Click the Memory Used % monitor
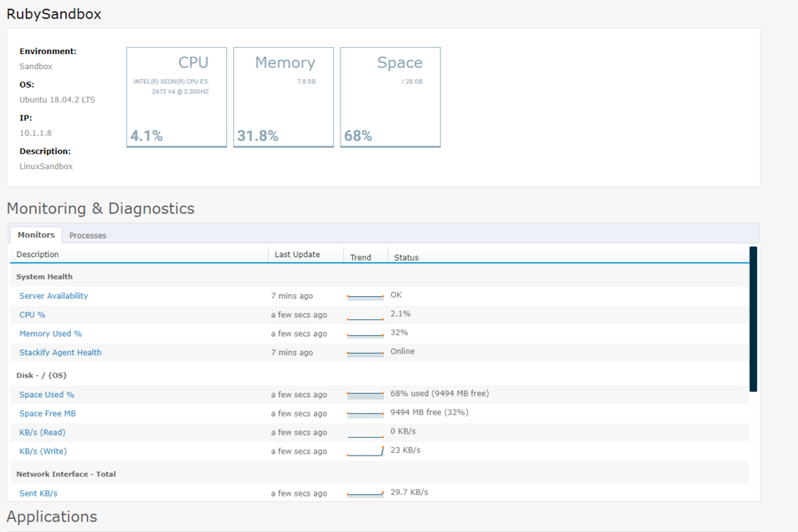 (51, 333)
